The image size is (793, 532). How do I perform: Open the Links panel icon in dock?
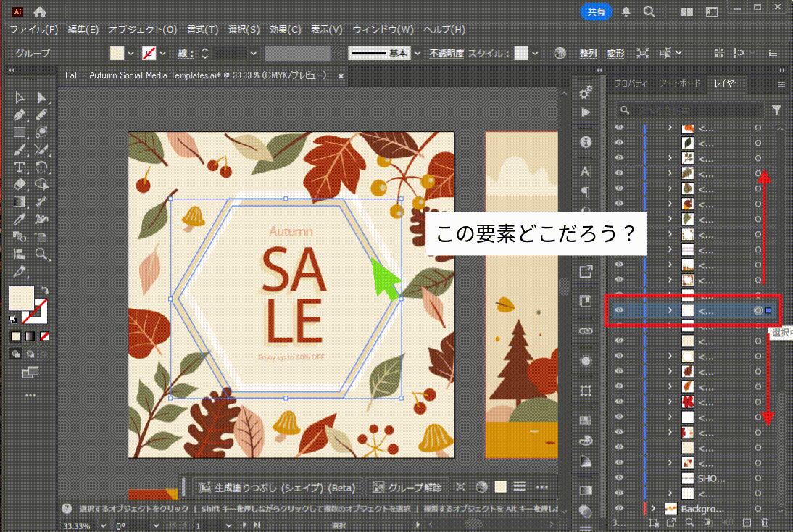point(586,331)
